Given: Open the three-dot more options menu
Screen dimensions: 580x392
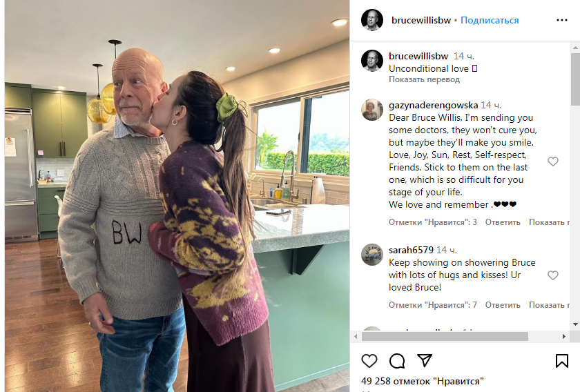Looking at the screenshot, I should [x=561, y=20].
